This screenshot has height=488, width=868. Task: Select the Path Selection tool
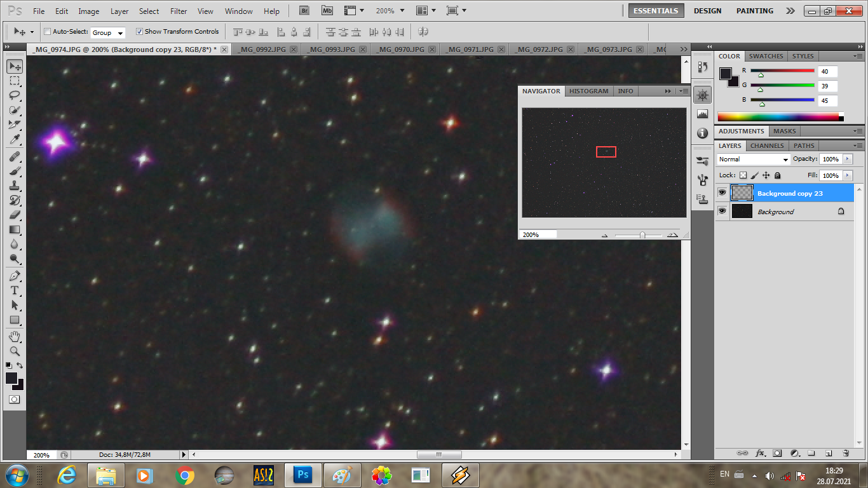tap(15, 305)
